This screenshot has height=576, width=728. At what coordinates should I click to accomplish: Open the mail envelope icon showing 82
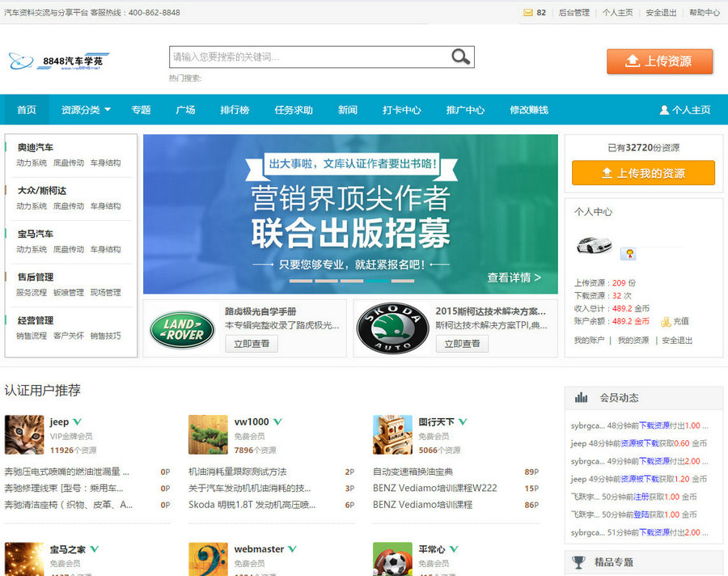click(528, 13)
